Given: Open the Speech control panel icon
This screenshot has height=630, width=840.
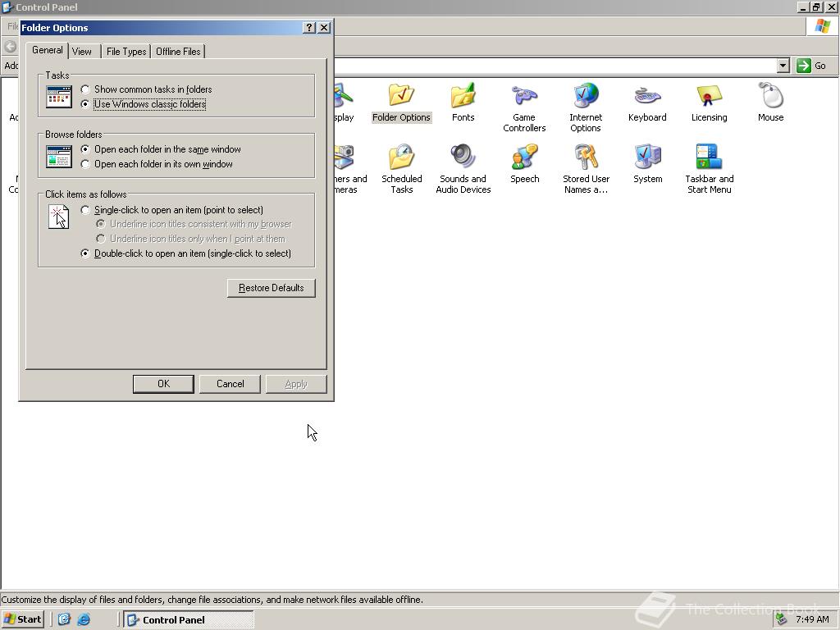Looking at the screenshot, I should [x=524, y=163].
